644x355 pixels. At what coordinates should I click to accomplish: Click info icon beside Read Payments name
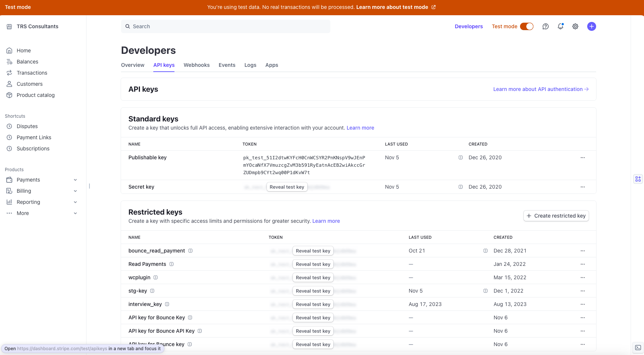point(171,264)
